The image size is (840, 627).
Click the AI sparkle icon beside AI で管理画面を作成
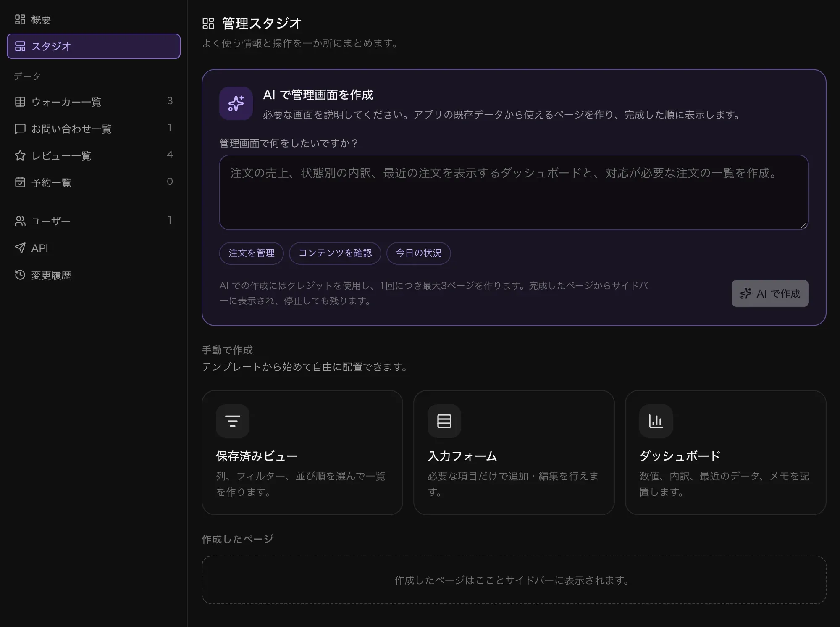236,103
